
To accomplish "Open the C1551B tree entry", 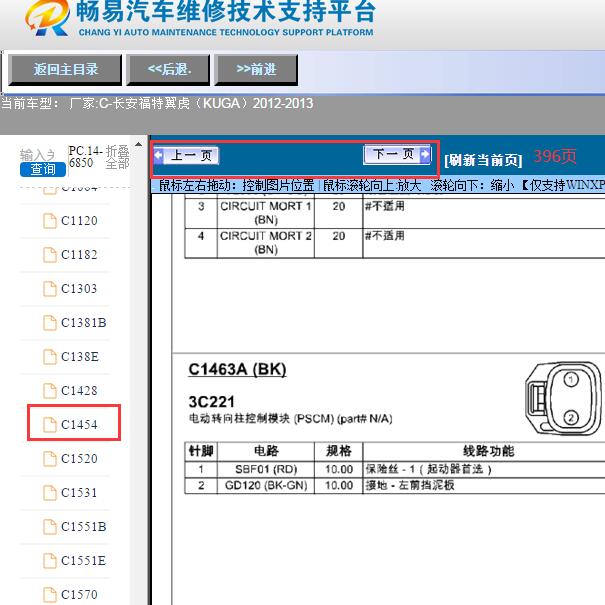I will (x=84, y=526).
